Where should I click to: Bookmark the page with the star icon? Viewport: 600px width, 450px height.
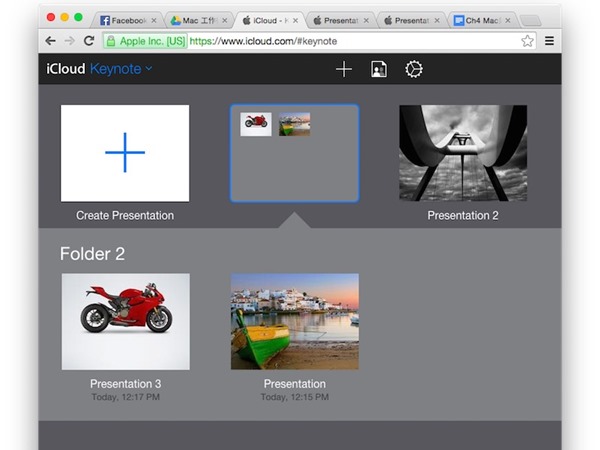coord(527,41)
